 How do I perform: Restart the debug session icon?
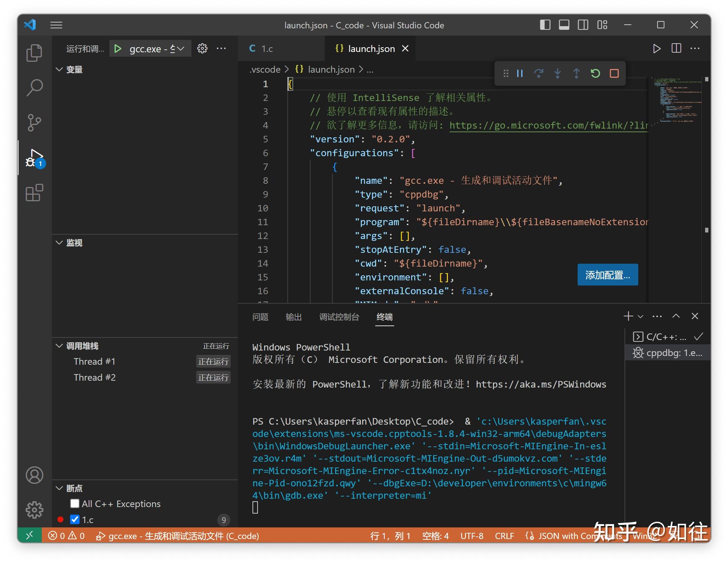tap(595, 73)
